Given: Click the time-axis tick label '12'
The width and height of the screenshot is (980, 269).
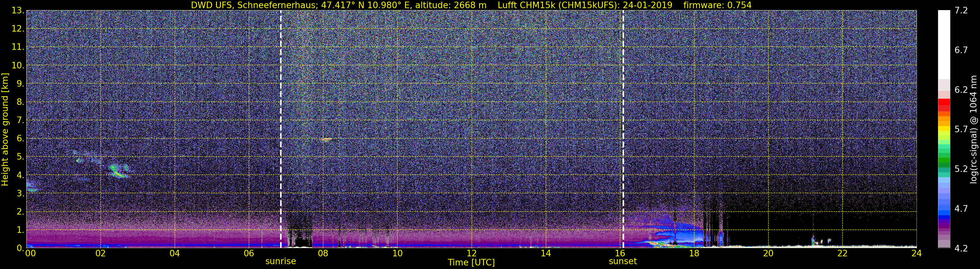Looking at the screenshot, I should (471, 254).
